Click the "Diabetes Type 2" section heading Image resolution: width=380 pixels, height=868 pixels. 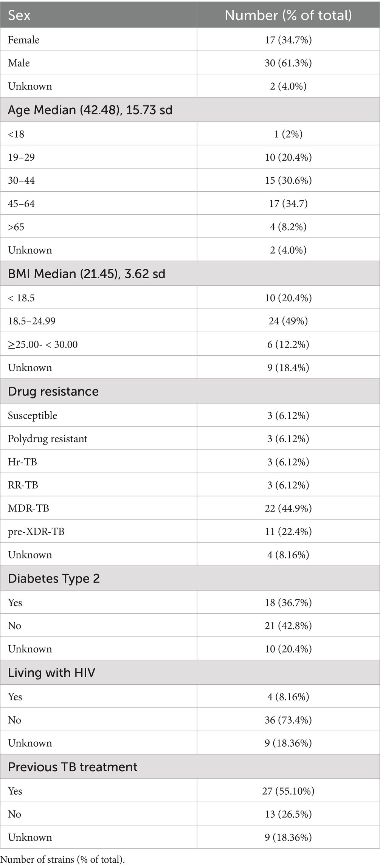point(54,578)
